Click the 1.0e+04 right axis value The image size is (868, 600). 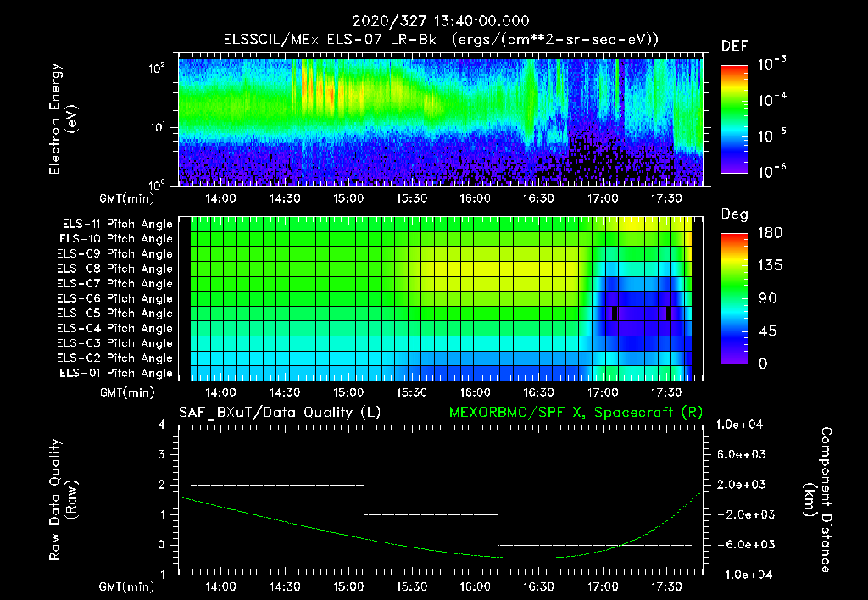point(739,425)
